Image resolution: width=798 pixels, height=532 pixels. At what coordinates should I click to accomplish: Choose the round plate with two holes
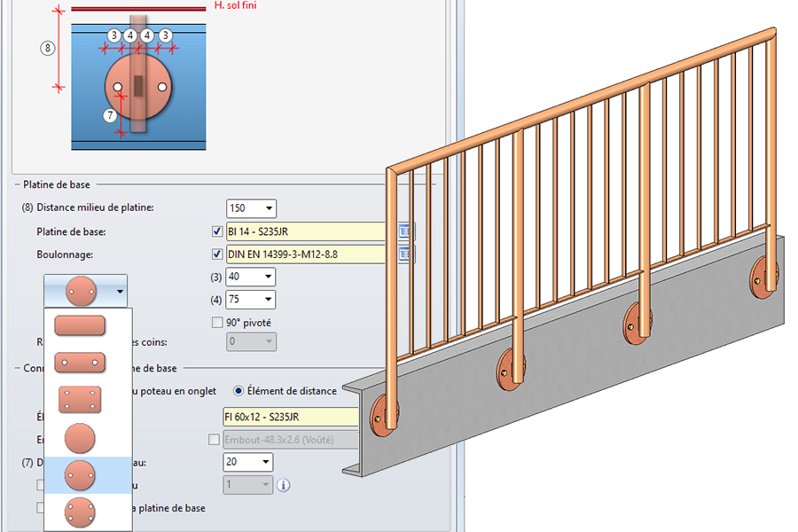80,475
